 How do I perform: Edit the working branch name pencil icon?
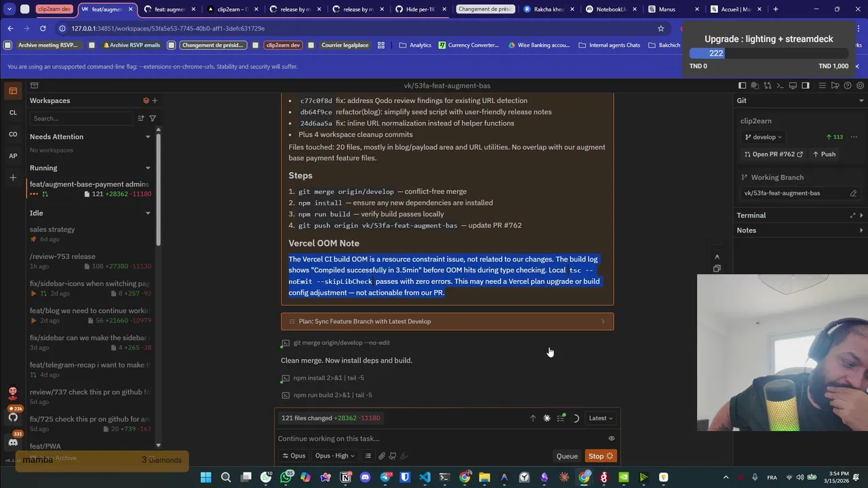tap(853, 193)
